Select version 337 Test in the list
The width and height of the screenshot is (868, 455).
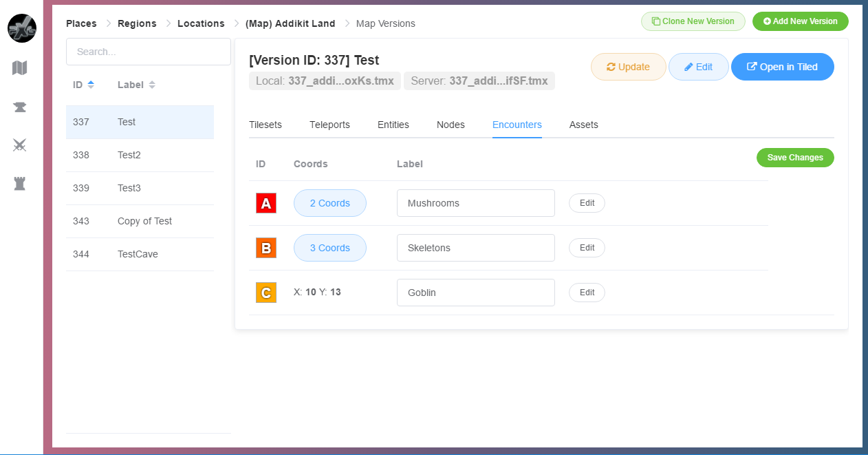click(140, 122)
